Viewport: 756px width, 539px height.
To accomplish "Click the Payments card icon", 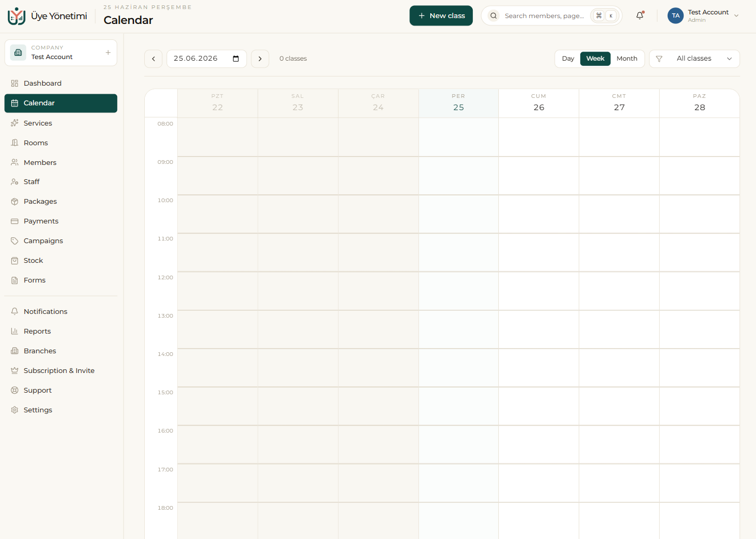I will pos(14,221).
